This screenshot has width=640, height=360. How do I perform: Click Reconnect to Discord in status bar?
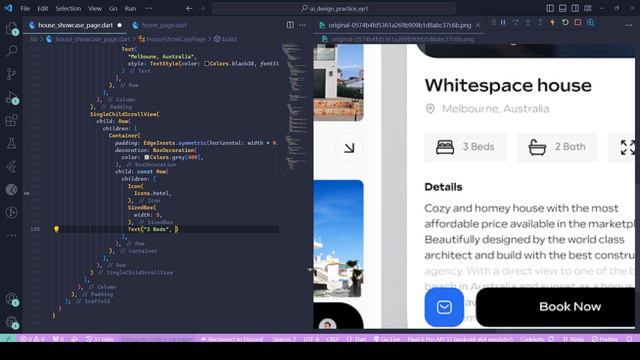[232, 339]
